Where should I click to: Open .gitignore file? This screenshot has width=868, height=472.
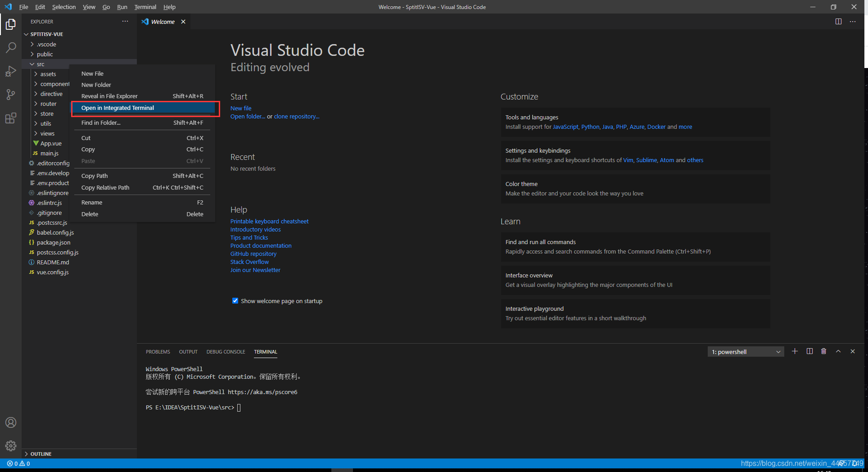click(50, 213)
